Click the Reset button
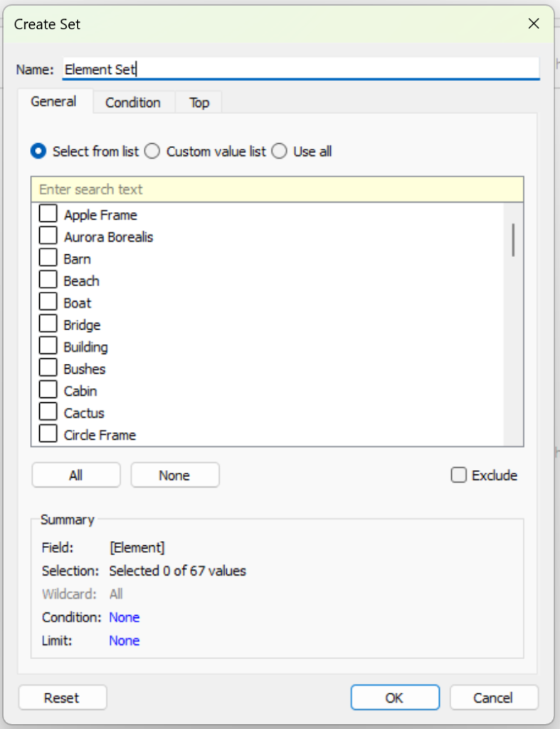Viewport: 560px width, 729px height. [x=63, y=698]
